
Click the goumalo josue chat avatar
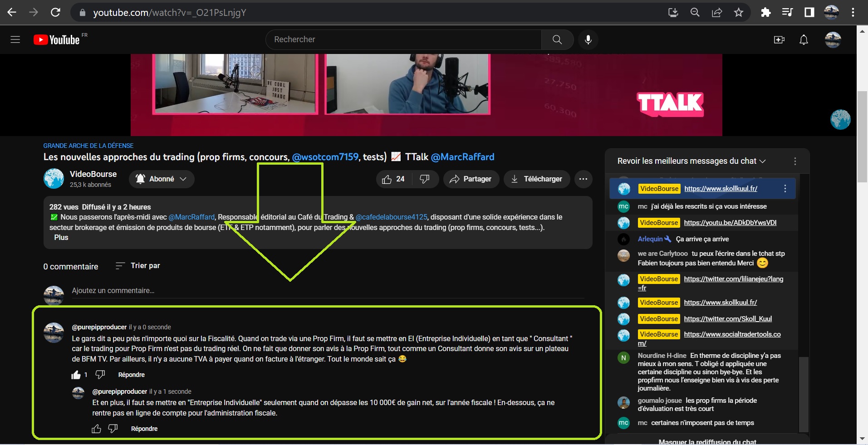[623, 403]
